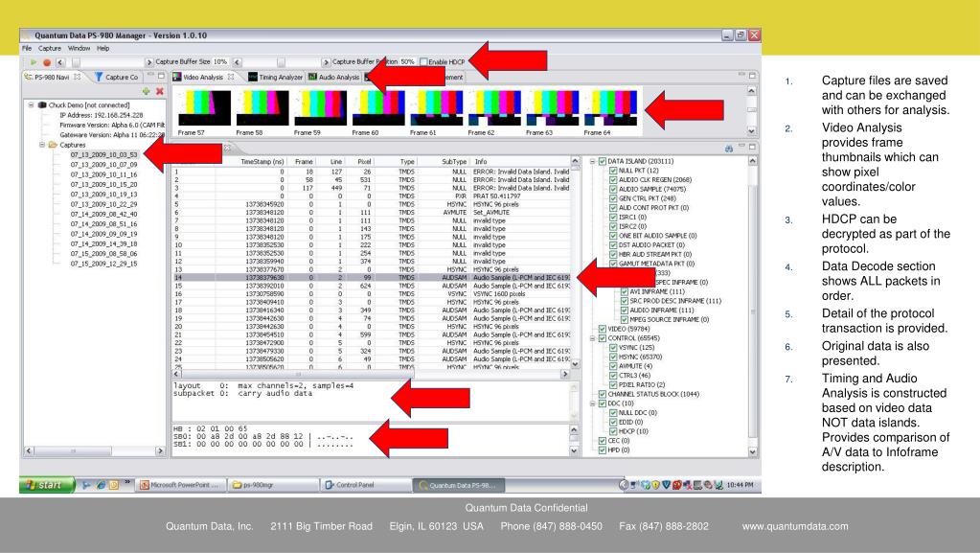Click the Captures folder icon
This screenshot has width=980, height=553.
(x=53, y=145)
